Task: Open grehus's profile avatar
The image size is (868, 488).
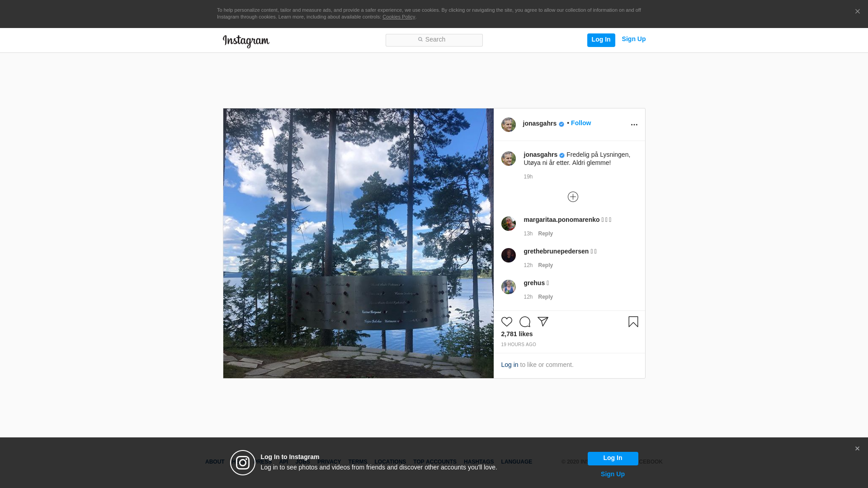Action: click(x=509, y=287)
